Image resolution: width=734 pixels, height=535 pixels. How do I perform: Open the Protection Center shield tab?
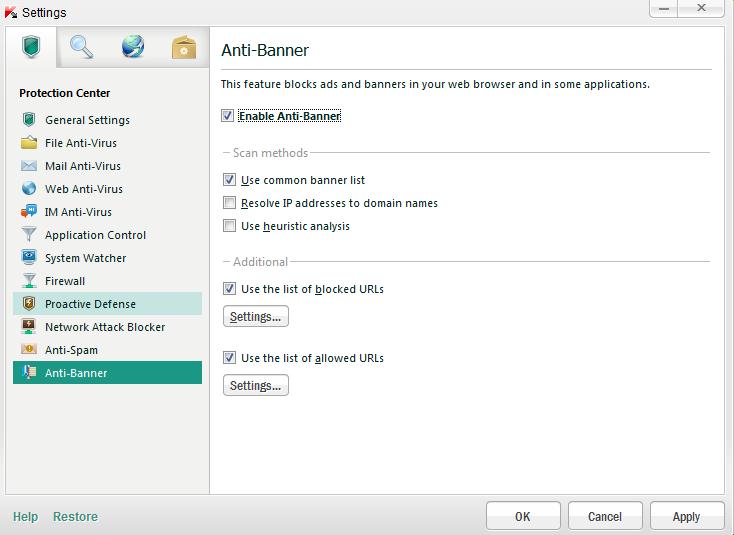pos(31,47)
